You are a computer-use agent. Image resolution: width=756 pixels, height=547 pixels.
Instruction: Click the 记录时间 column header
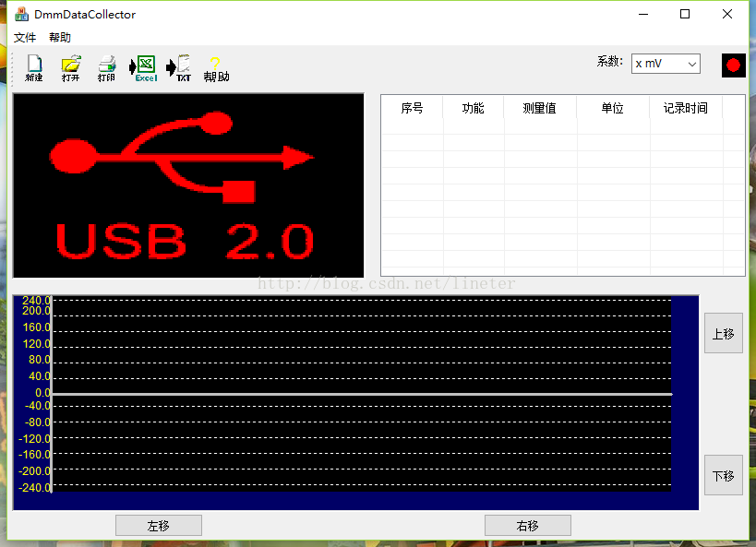[686, 108]
